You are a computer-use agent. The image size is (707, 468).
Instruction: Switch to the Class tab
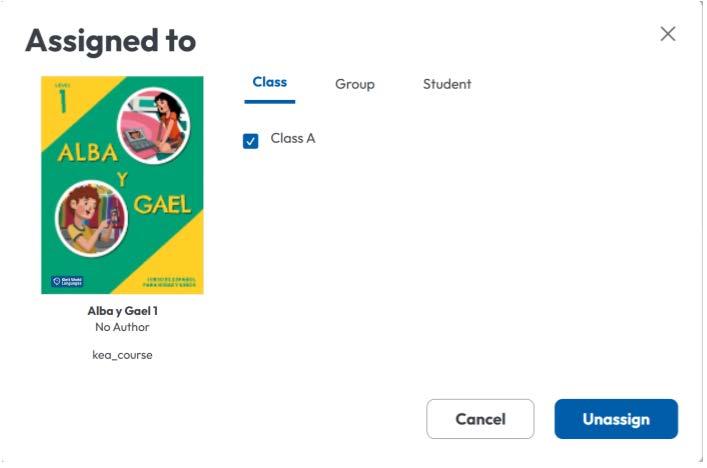270,83
